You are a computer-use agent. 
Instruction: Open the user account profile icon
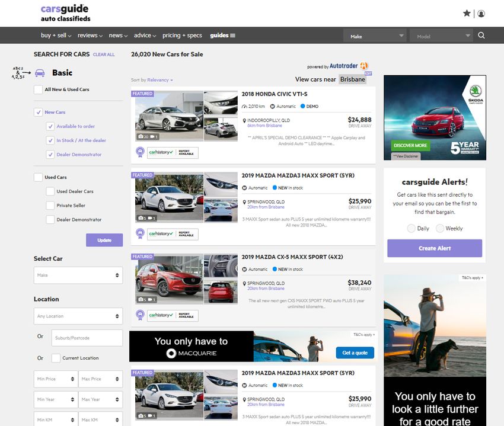click(x=481, y=14)
